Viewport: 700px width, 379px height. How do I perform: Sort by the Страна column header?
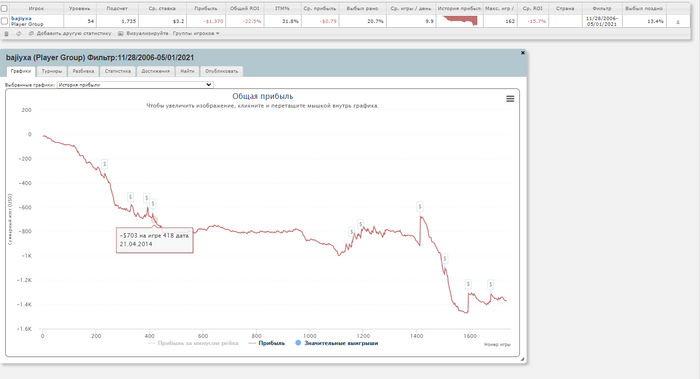click(565, 8)
